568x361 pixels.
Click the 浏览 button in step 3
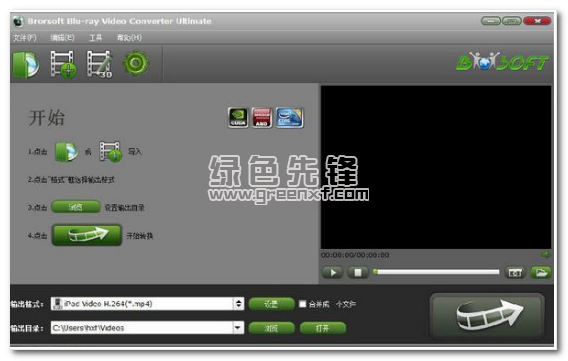pos(76,207)
